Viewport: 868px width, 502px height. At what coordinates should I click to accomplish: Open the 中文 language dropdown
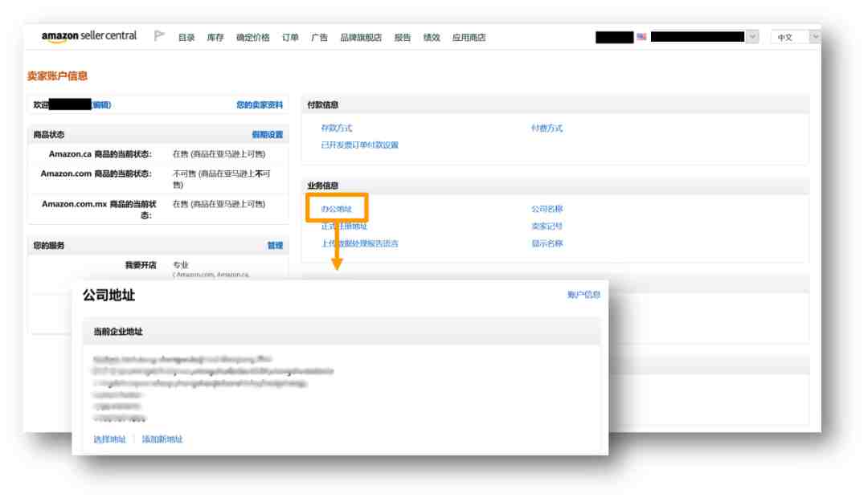coord(796,37)
